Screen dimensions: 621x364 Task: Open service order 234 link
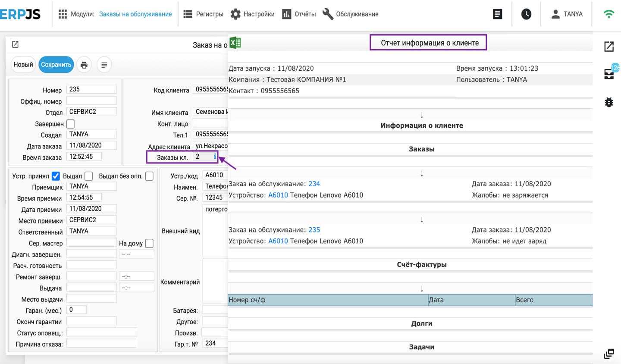click(x=314, y=184)
